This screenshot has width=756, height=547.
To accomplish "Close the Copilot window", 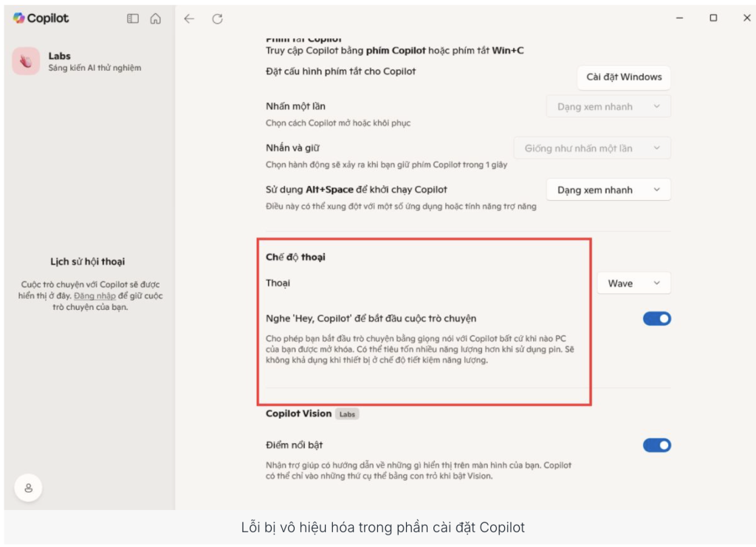I will 746,18.
